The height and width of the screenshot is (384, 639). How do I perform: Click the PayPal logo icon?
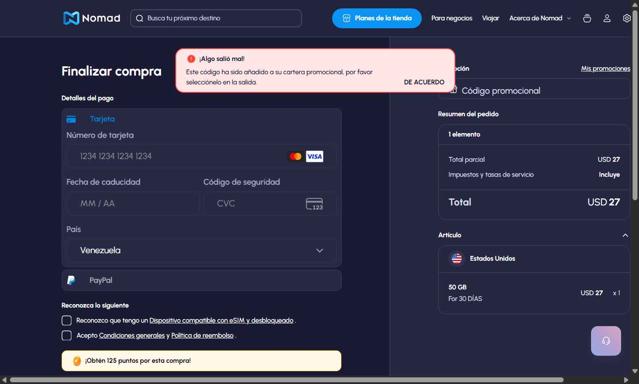point(71,280)
